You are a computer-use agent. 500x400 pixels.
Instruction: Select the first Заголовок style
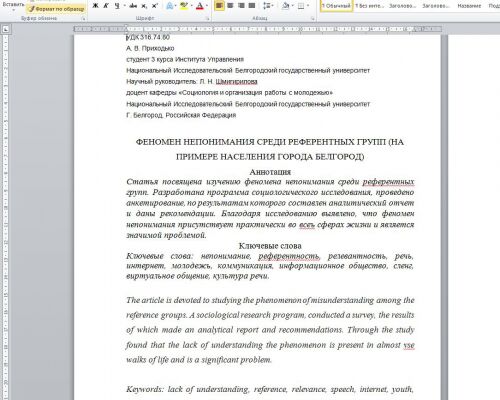tap(402, 6)
